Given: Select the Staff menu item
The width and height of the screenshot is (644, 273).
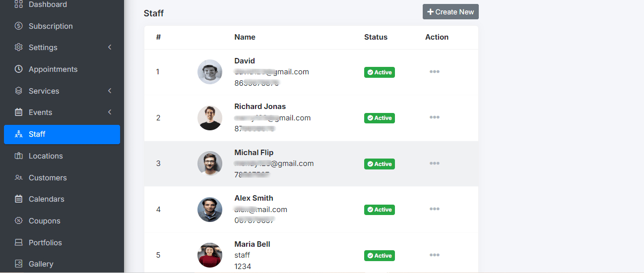Looking at the screenshot, I should [37, 134].
